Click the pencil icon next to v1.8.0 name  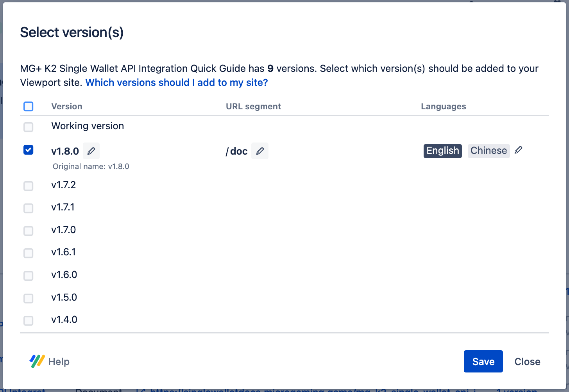pyautogui.click(x=91, y=151)
